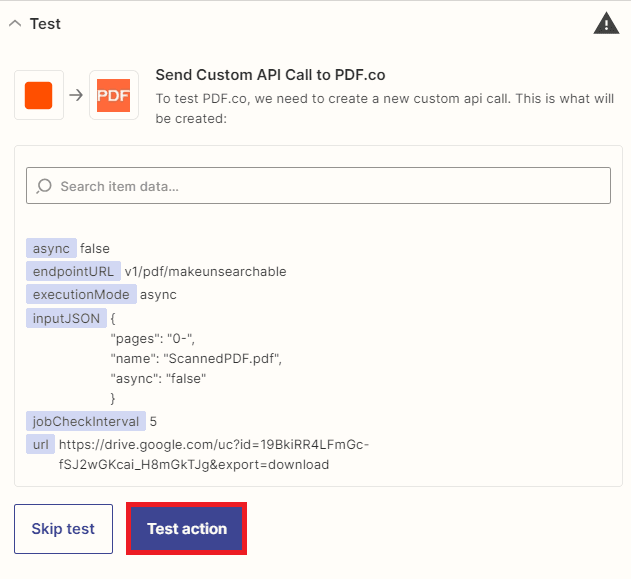Click the Send Custom API Call heading
The image size is (631, 579).
(x=270, y=75)
